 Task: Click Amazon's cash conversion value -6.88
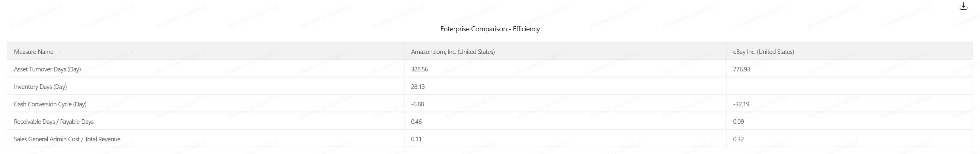(x=417, y=104)
